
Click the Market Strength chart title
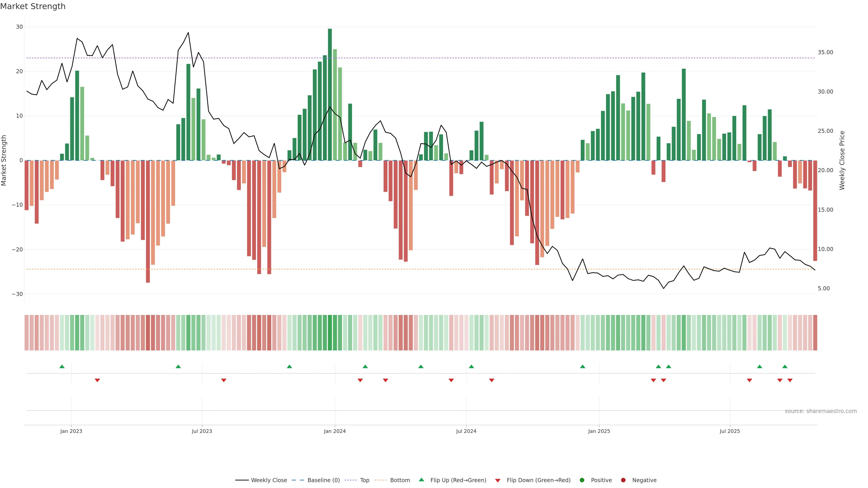(x=33, y=6)
